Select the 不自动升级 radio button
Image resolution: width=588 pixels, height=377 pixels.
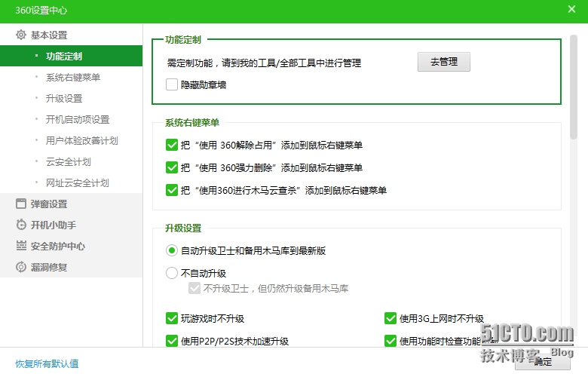(172, 273)
